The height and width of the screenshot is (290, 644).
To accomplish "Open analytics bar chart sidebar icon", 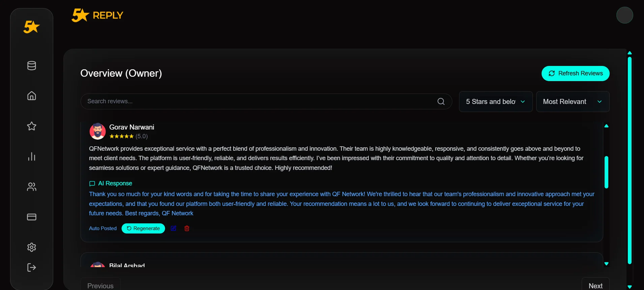I will pyautogui.click(x=32, y=156).
